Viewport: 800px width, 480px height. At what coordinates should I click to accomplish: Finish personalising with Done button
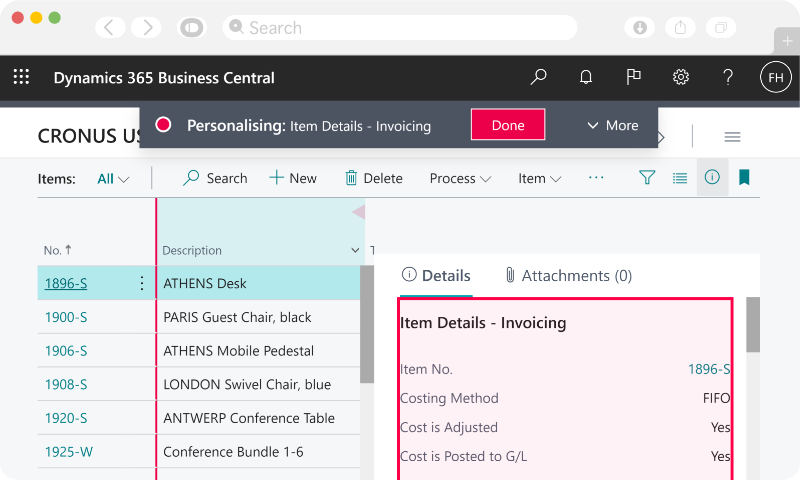508,124
